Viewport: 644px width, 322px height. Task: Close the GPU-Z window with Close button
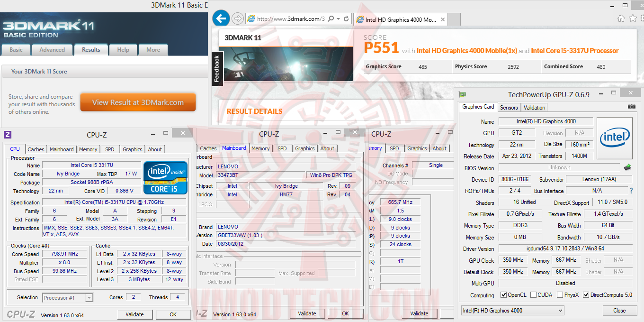(619, 311)
